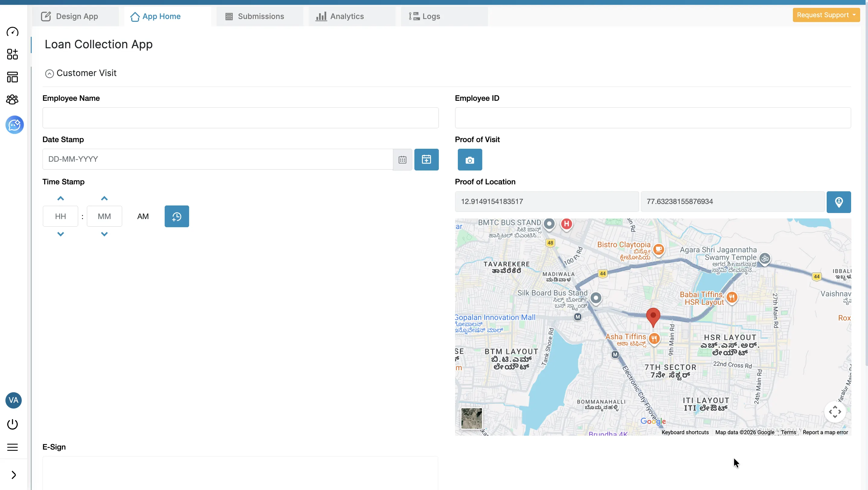Click the Bistro Claytopia cafe marker
The height and width of the screenshot is (490, 868).
point(658,250)
